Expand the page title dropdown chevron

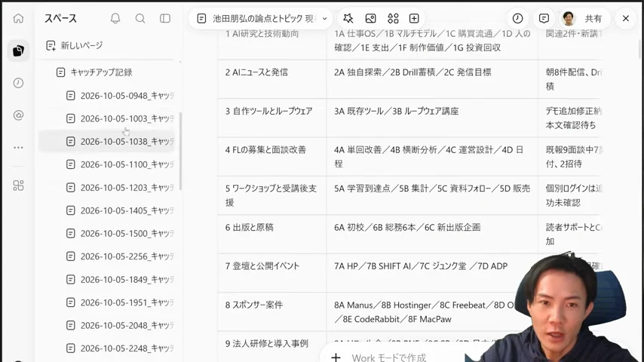tap(324, 19)
